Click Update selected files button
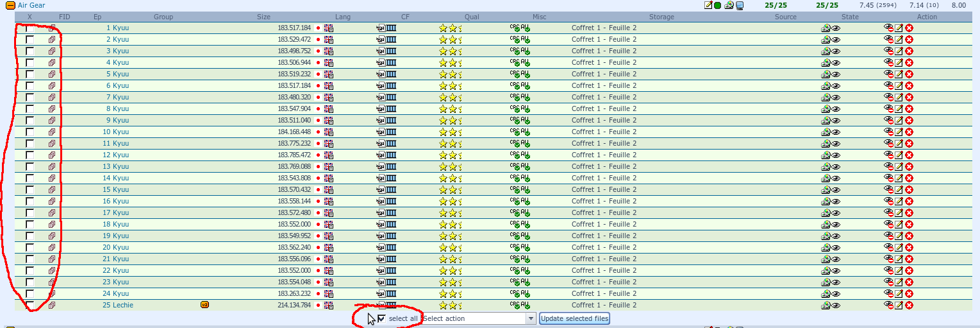 [574, 318]
